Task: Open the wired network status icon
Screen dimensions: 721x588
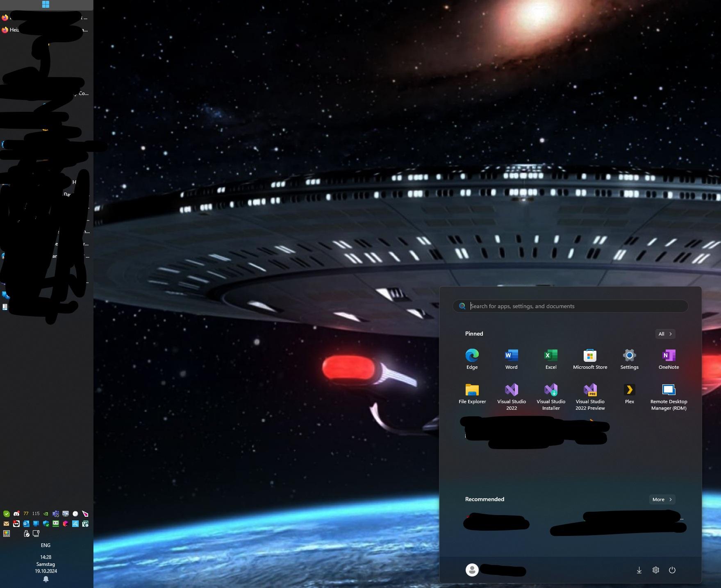Action: pos(36,534)
